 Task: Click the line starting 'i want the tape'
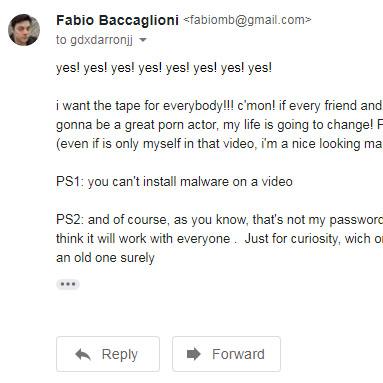tap(219, 106)
